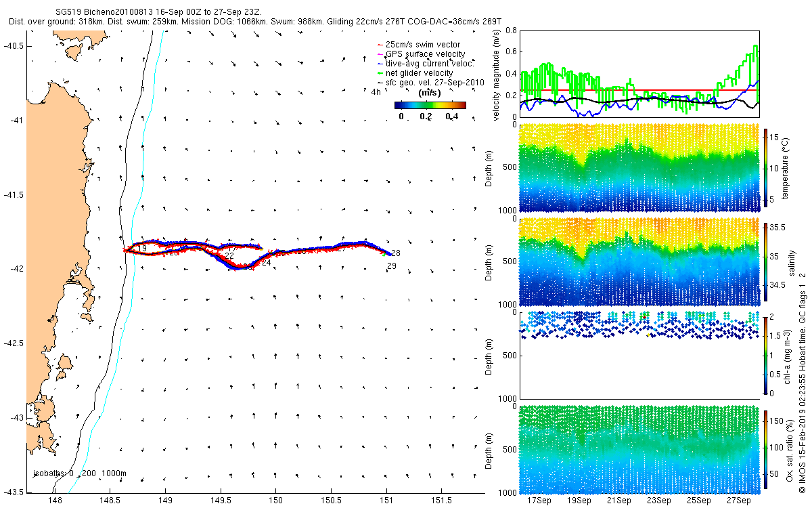Click the day label '22' on glider track
Screen dimensions: 812x508
[229, 256]
